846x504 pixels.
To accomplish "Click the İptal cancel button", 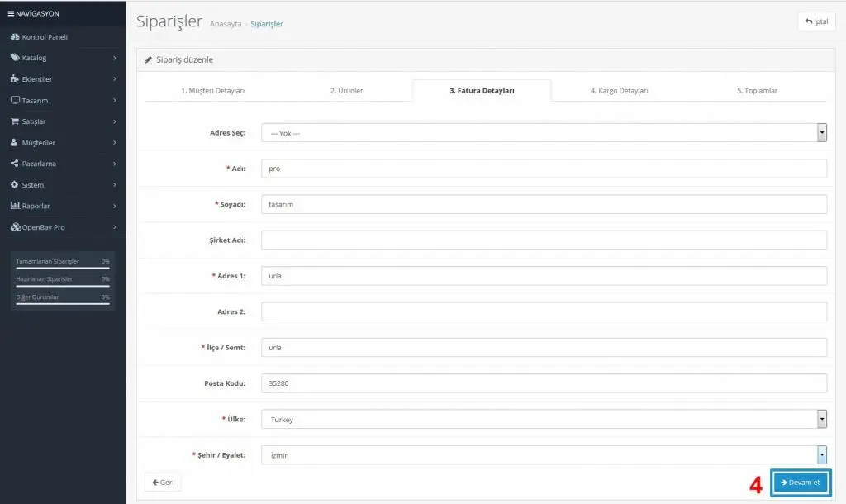I will [816, 21].
